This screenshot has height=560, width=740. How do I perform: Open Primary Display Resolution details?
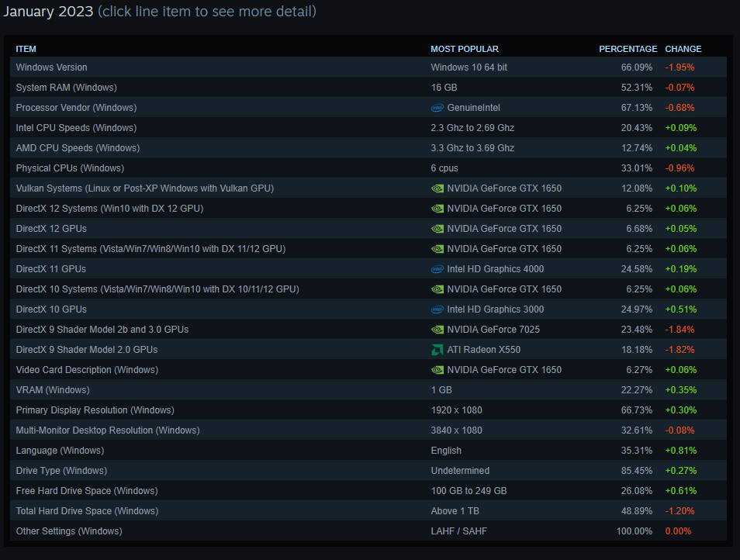click(95, 410)
